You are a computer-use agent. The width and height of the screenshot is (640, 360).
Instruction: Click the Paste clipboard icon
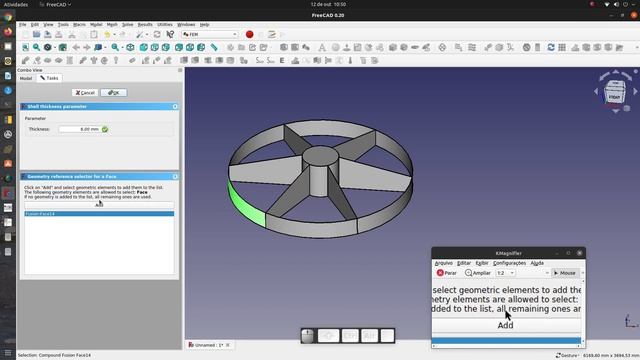point(94,35)
